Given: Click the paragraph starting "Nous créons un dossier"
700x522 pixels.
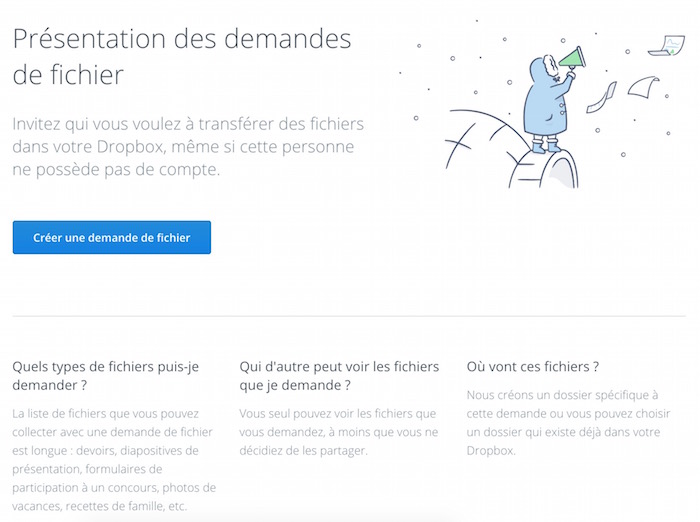Looking at the screenshot, I should (x=568, y=423).
